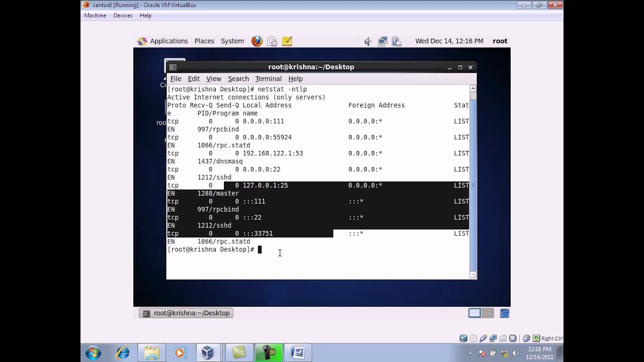Click the GNOME volume speaker icon
Screen dimensions: 644x362
[368, 41]
